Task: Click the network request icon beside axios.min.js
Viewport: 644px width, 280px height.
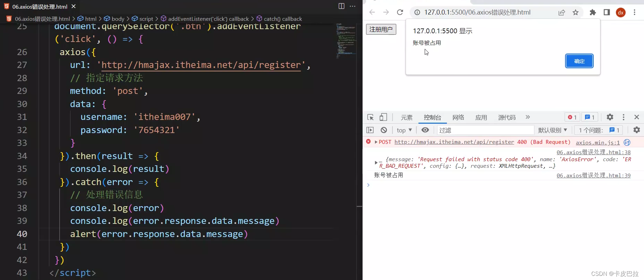Action: (x=627, y=142)
